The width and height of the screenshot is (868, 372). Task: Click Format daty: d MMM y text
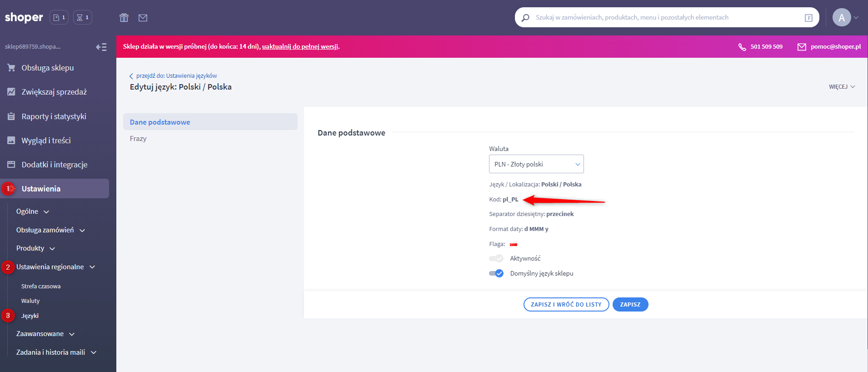[519, 229]
